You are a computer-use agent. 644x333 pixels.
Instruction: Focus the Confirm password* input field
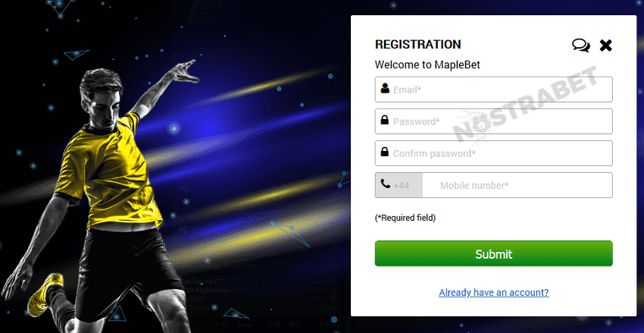[x=494, y=153]
